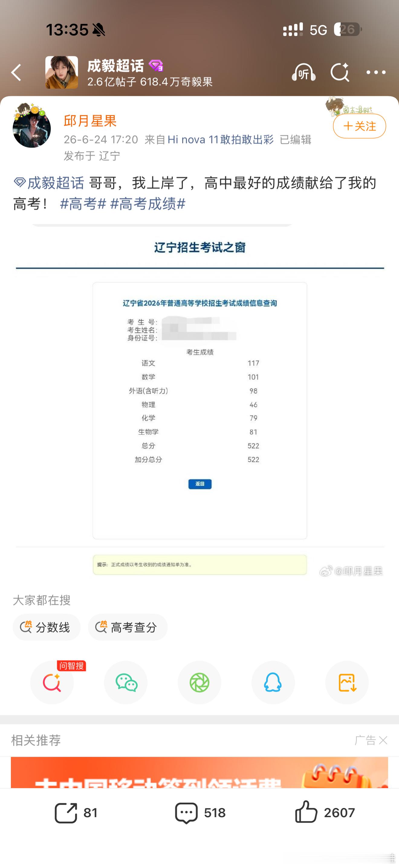Image resolution: width=399 pixels, height=868 pixels.
Task: Tap the 生物学 score 81
Action: click(253, 432)
